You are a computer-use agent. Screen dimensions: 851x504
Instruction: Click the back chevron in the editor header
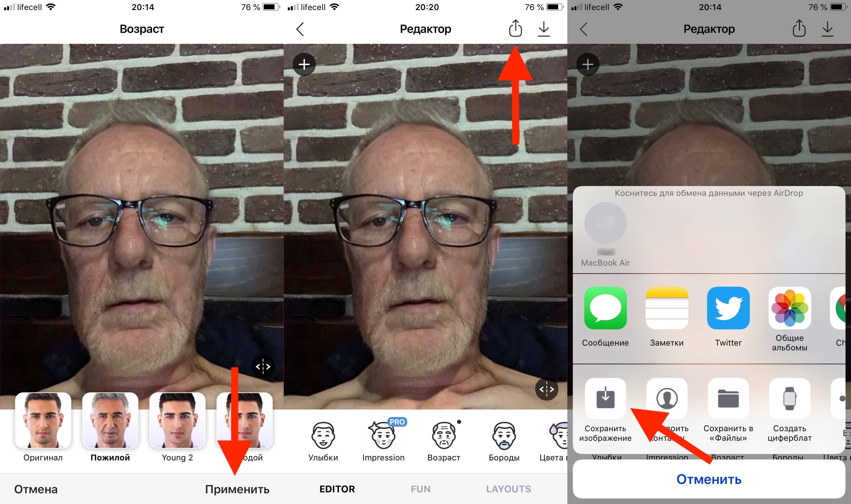(x=300, y=29)
